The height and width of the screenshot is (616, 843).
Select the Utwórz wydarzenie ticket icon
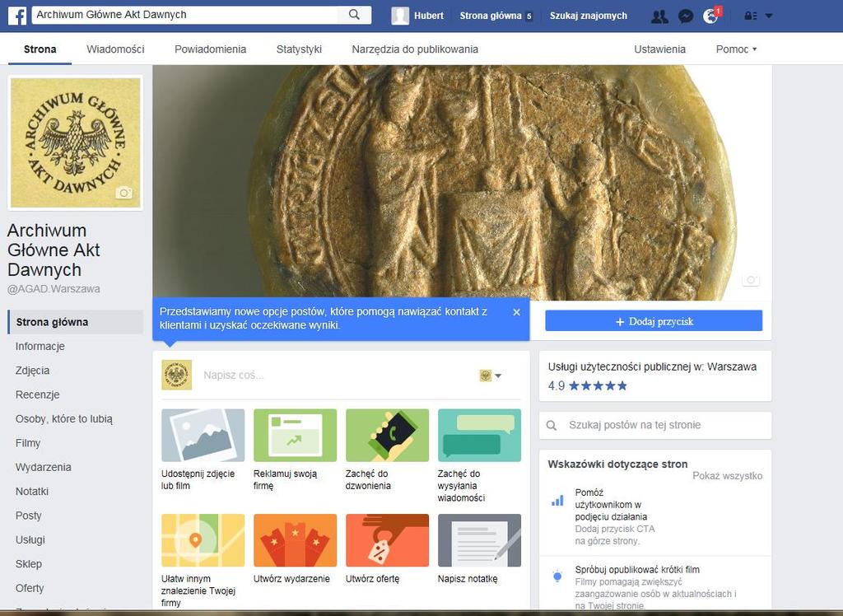[x=296, y=540]
